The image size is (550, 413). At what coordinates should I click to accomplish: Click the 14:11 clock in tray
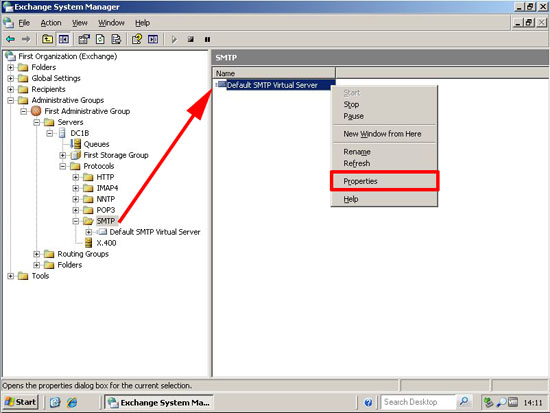[533, 402]
